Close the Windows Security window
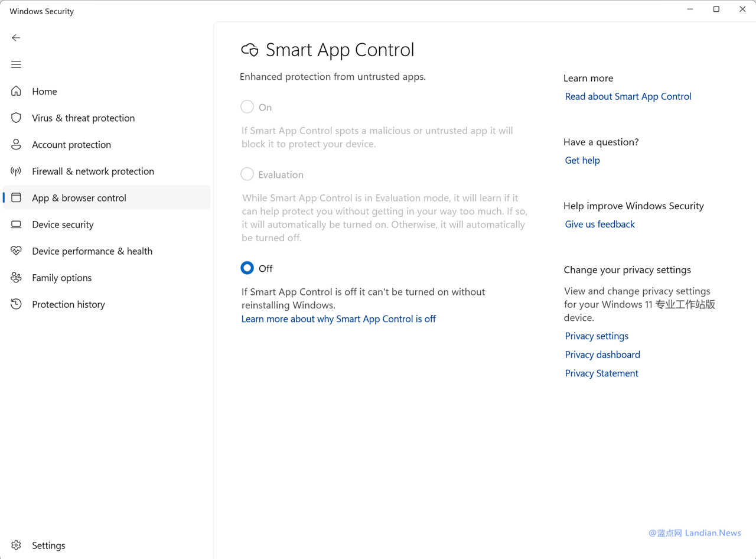This screenshot has height=559, width=756. tap(742, 9)
